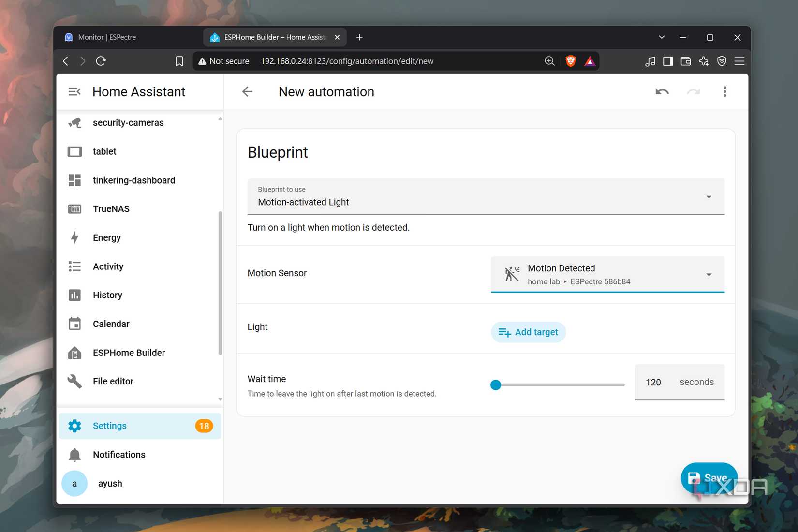
Task: Click the sidebar scroll up arrow
Action: point(220,118)
